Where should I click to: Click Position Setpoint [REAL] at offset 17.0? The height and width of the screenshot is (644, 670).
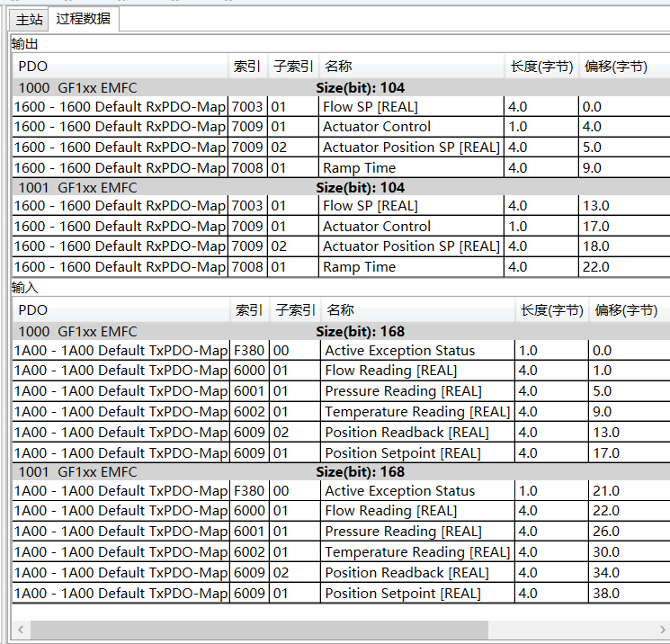point(403,453)
